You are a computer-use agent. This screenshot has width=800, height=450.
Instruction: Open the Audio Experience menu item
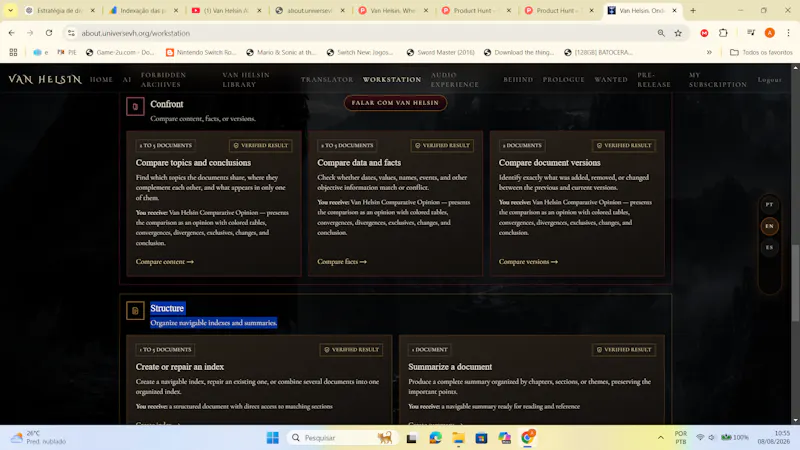(455, 80)
